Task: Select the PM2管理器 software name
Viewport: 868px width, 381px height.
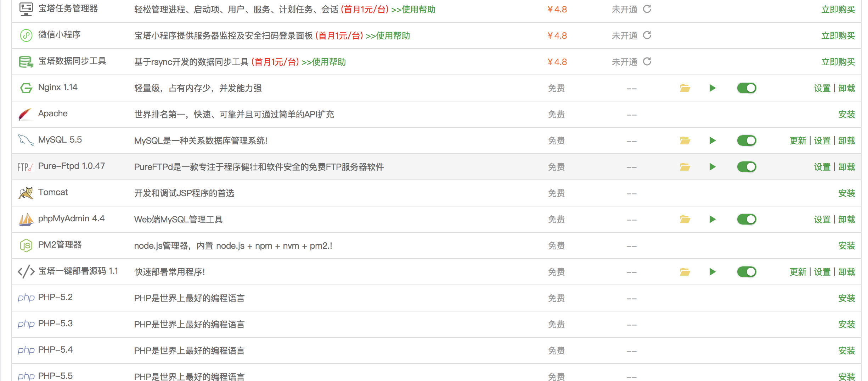Action: (x=60, y=245)
